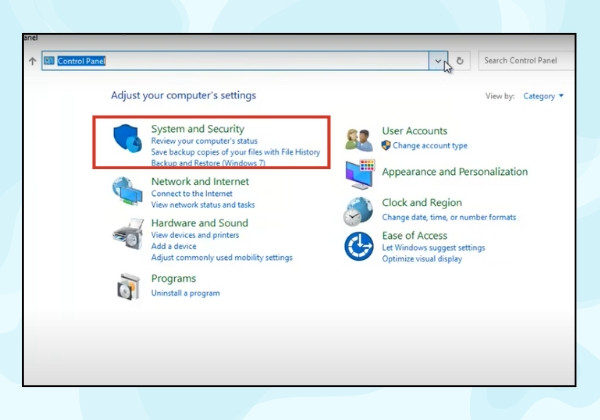The width and height of the screenshot is (600, 420).
Task: Click the Network and Internet globe icon
Action: (x=127, y=191)
